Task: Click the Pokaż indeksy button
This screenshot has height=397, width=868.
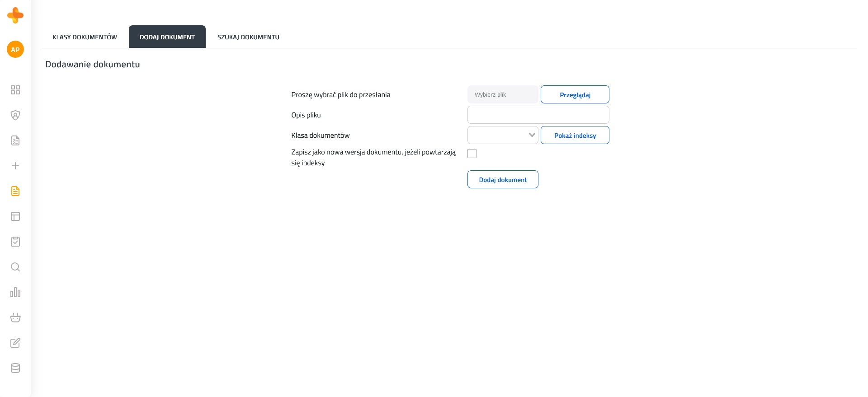Action: (575, 135)
